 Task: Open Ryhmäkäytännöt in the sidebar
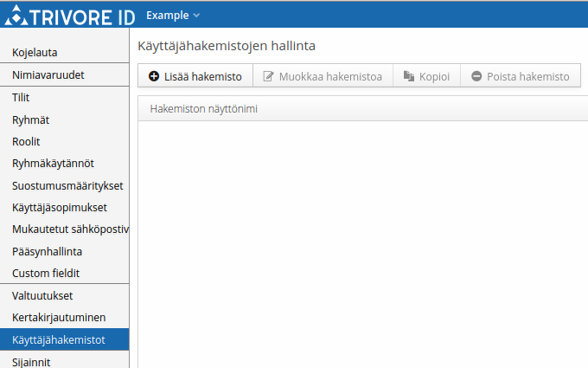(53, 164)
